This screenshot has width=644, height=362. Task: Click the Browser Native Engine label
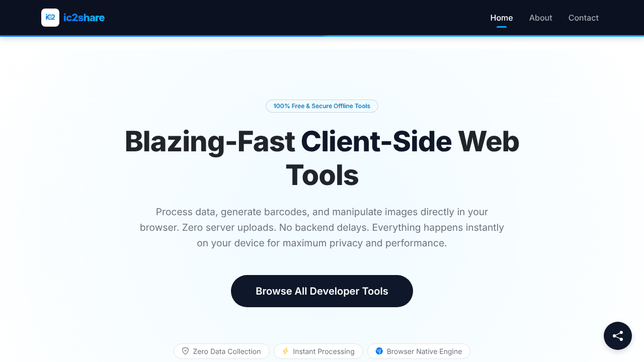pyautogui.click(x=425, y=351)
